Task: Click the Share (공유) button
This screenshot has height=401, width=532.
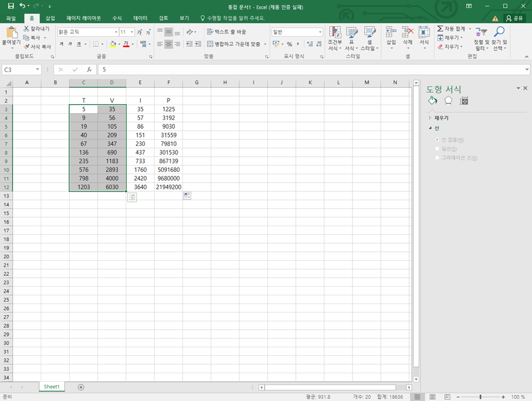Action: click(x=514, y=18)
